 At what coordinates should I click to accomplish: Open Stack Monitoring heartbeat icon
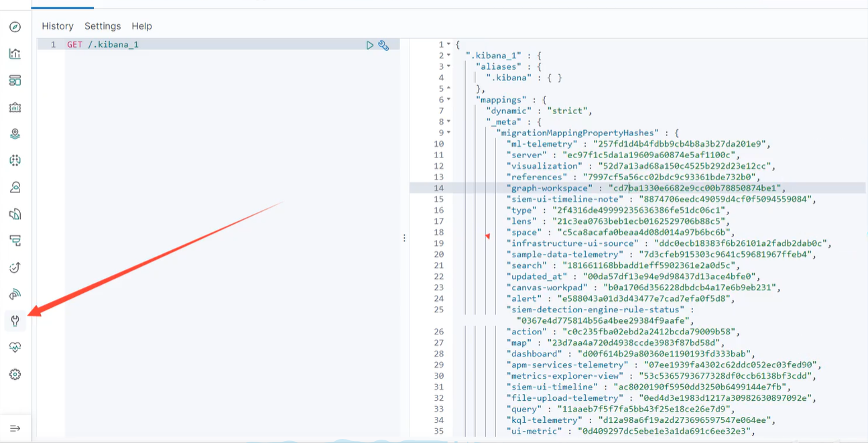tap(15, 348)
